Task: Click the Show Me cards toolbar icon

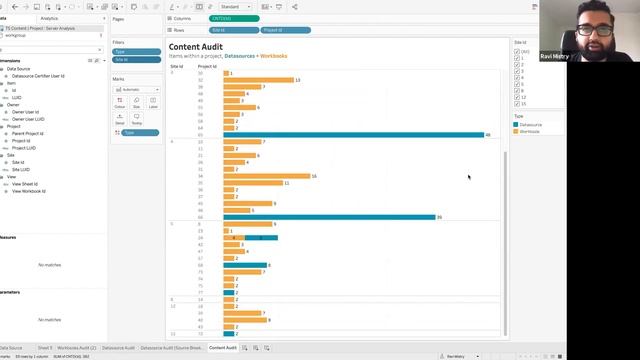Action: tap(265, 7)
